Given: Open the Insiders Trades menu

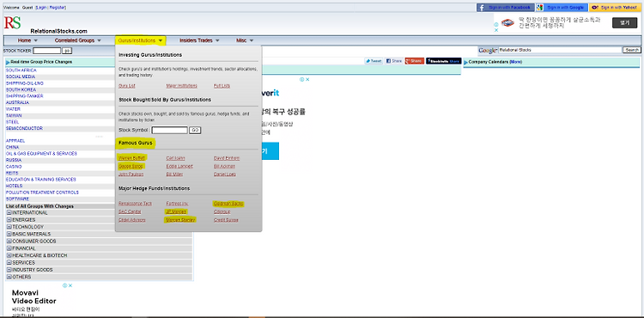Looking at the screenshot, I should coord(199,40).
